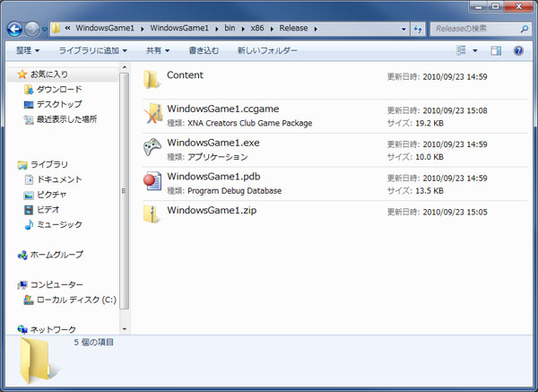Viewport: 538px width, 392px height.
Task: Expand arrow after first WindowsGame1 breadcrumb
Action: pyautogui.click(x=142, y=29)
